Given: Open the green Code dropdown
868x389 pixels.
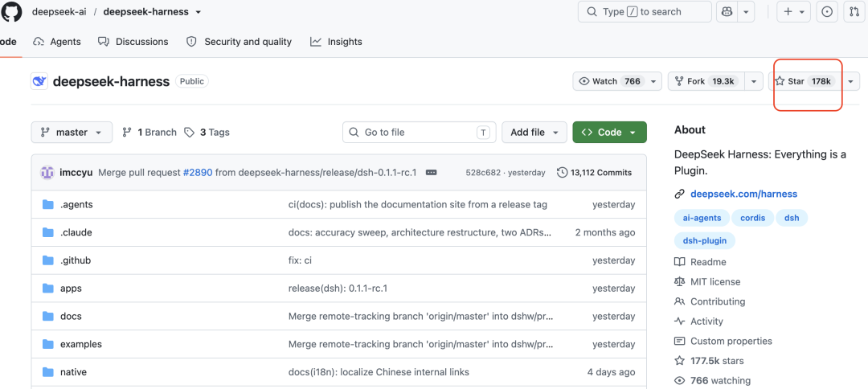Looking at the screenshot, I should (609, 133).
